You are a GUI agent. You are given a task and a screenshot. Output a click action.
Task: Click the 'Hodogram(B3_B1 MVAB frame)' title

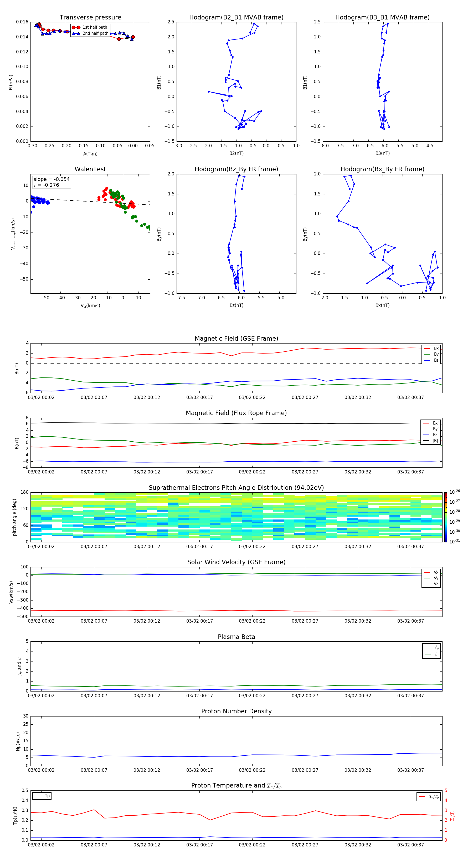click(x=382, y=17)
